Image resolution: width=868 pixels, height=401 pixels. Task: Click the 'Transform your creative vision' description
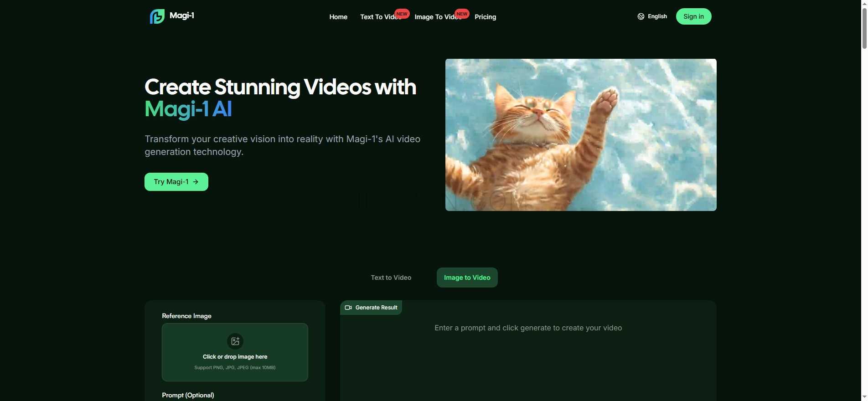pyautogui.click(x=283, y=145)
